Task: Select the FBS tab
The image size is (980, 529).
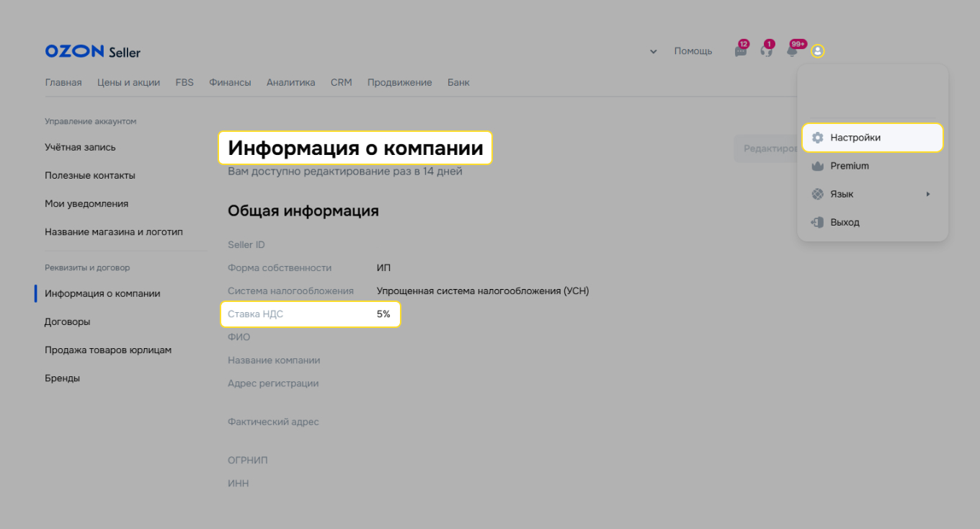Action: point(184,82)
